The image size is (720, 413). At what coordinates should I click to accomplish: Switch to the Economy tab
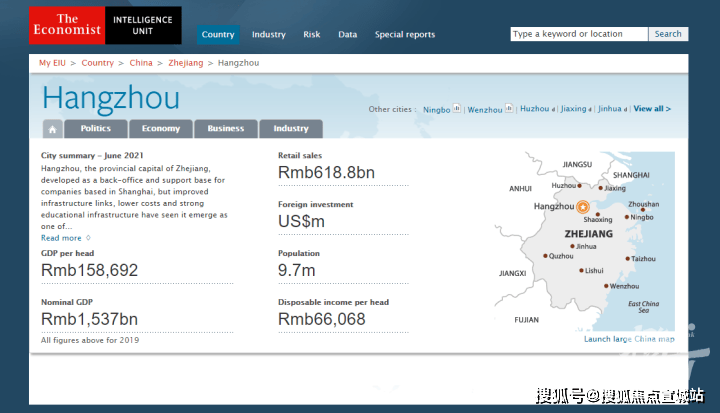point(161,129)
